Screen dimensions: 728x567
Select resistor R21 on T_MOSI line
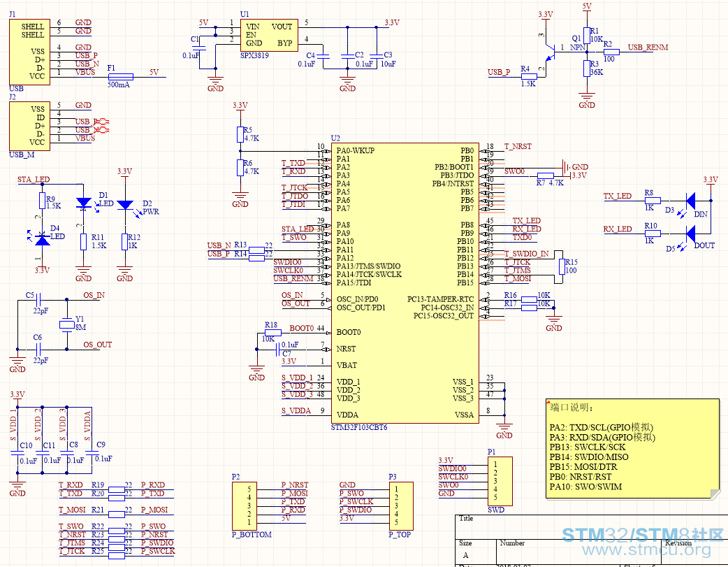click(117, 514)
